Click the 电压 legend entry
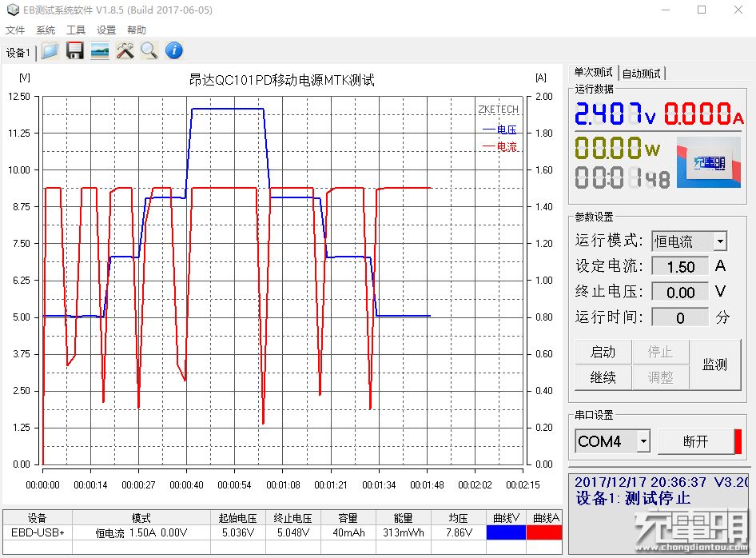Image resolution: width=756 pixels, height=558 pixels. (x=499, y=130)
